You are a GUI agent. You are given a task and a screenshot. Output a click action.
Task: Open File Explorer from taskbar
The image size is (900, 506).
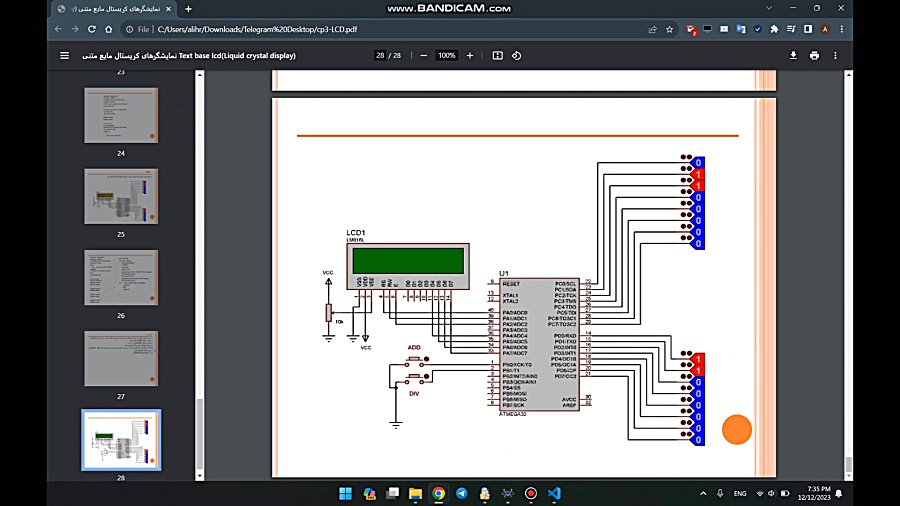coord(416,493)
